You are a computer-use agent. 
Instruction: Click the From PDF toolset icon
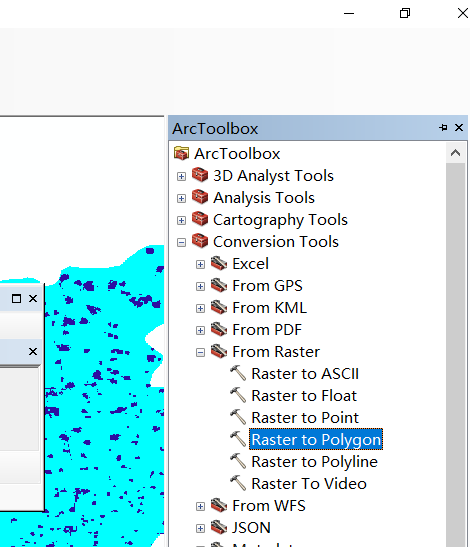coord(219,329)
